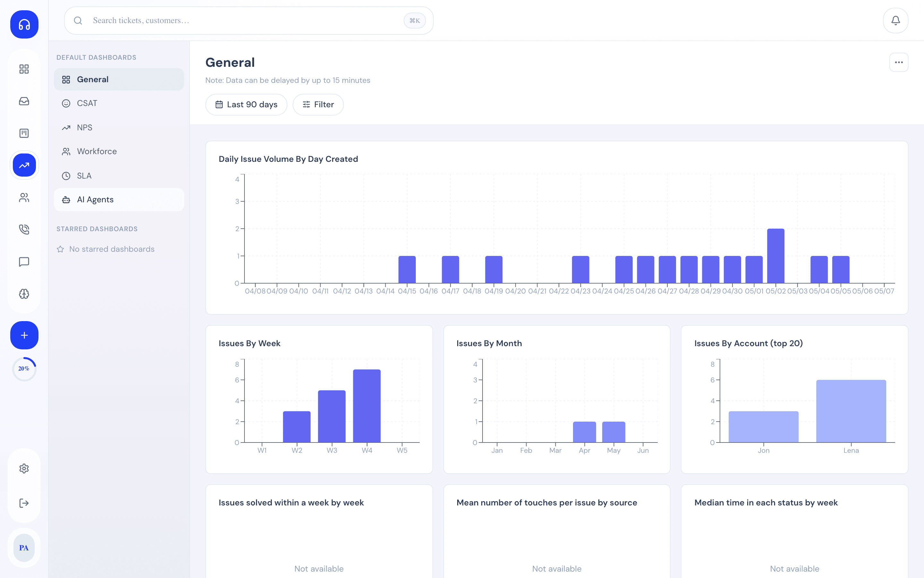Click the W4 bar in Issues By Week
Viewport: 924px width, 578px height.
(366, 406)
